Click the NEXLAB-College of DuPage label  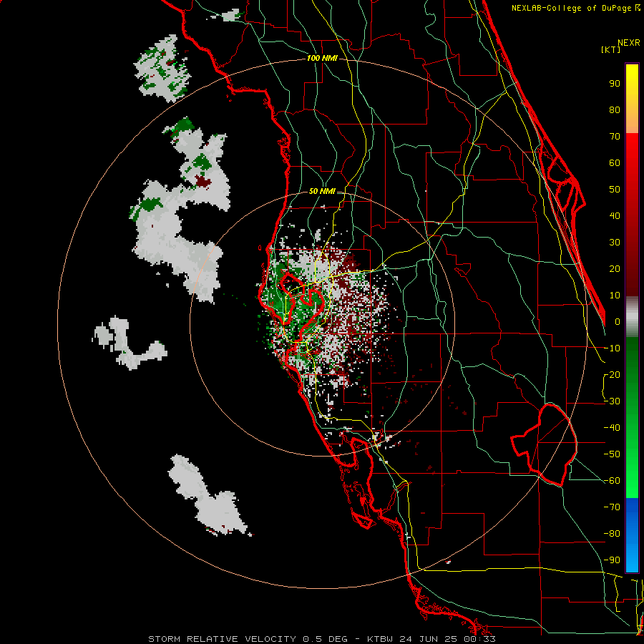[575, 8]
